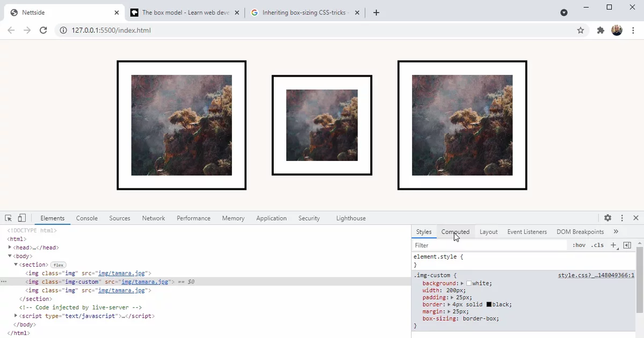Screen dimensions: 644x338
Task: Expand the margin shorthand property
Action: [x=449, y=311]
